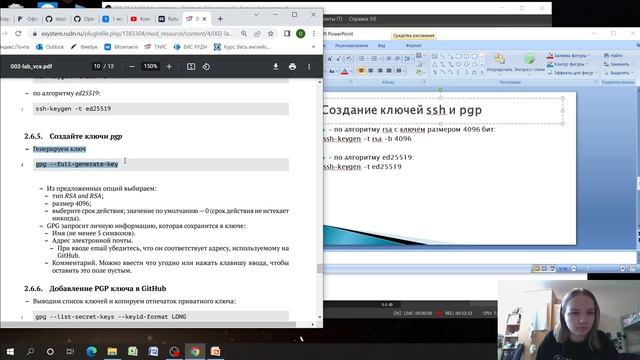
Task: Open Вид tab in PowerPoint ribbon
Action: (381, 46)
